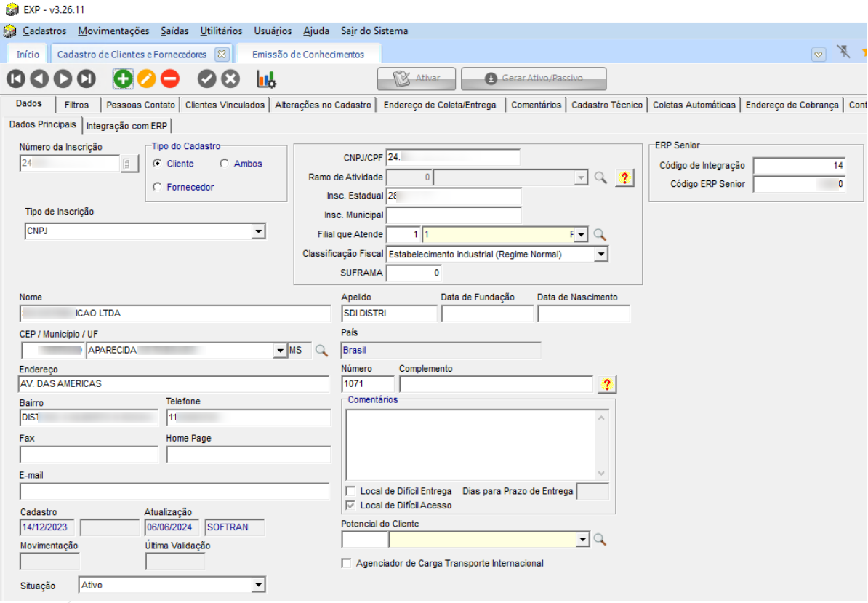Image resolution: width=868 pixels, height=603 pixels.
Task: Cancel changes with the X circle icon
Action: click(x=230, y=79)
